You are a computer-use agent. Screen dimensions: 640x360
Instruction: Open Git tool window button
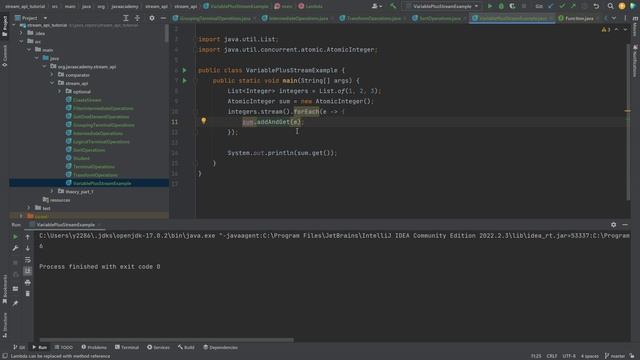click(19, 347)
